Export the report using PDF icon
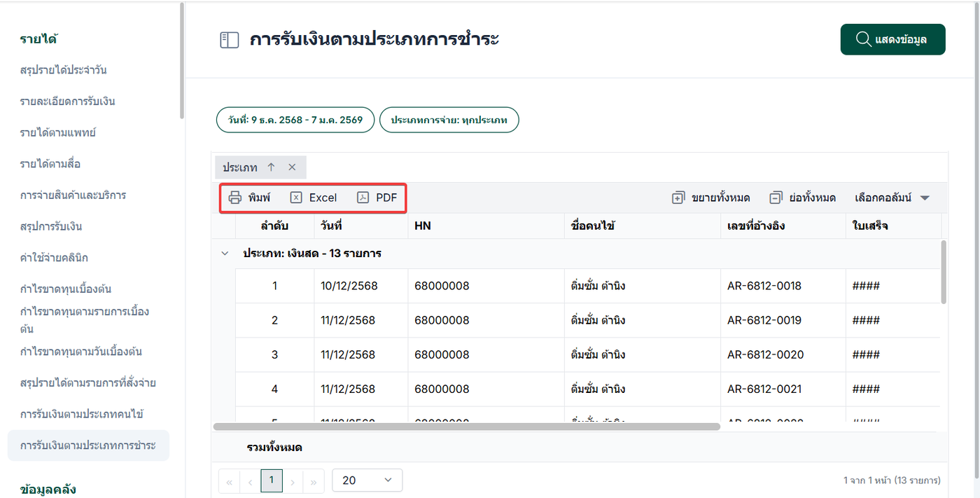 point(363,198)
